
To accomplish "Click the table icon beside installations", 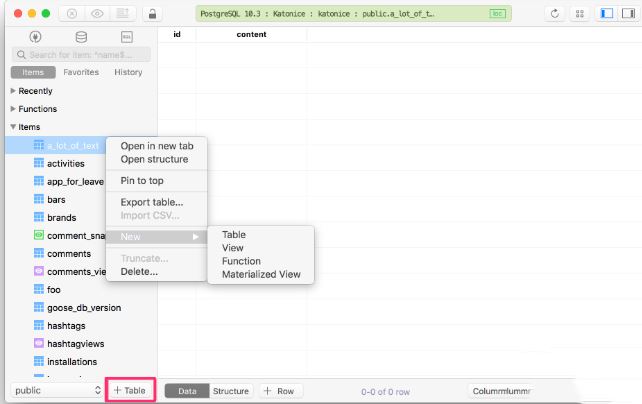I will pos(38,361).
